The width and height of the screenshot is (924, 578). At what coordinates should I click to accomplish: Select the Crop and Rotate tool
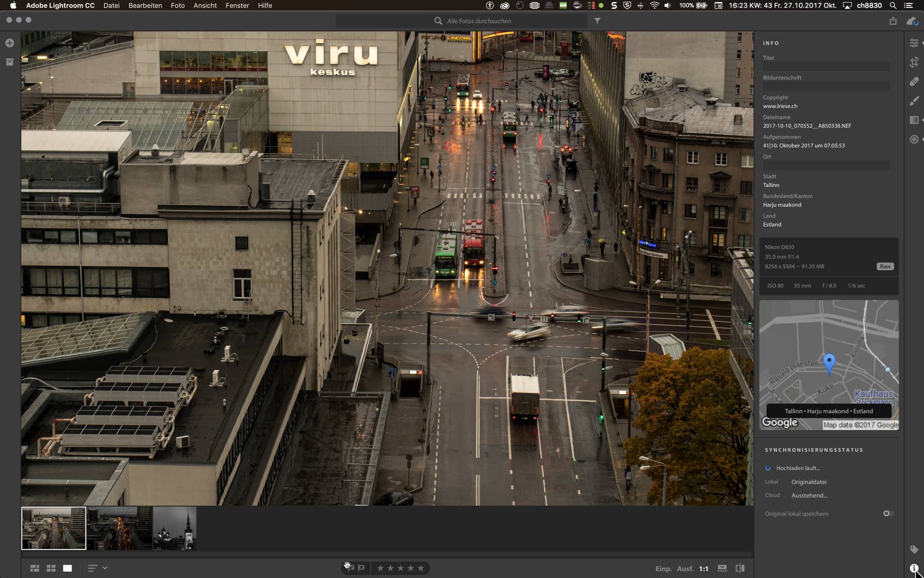(914, 62)
